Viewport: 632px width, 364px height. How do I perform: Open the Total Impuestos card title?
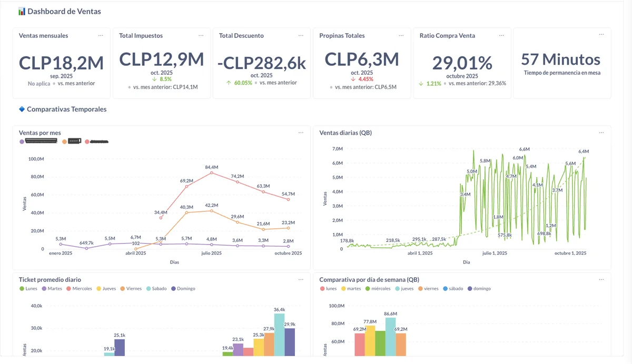141,36
